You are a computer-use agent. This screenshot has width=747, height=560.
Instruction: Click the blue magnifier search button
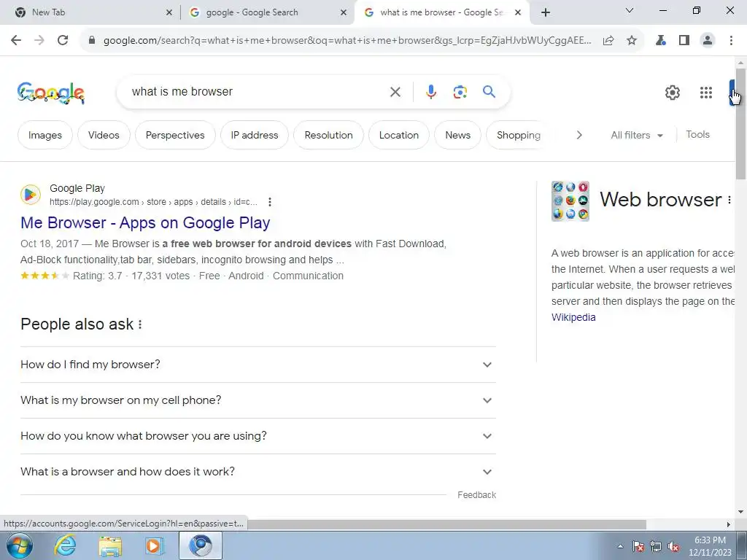pyautogui.click(x=489, y=91)
